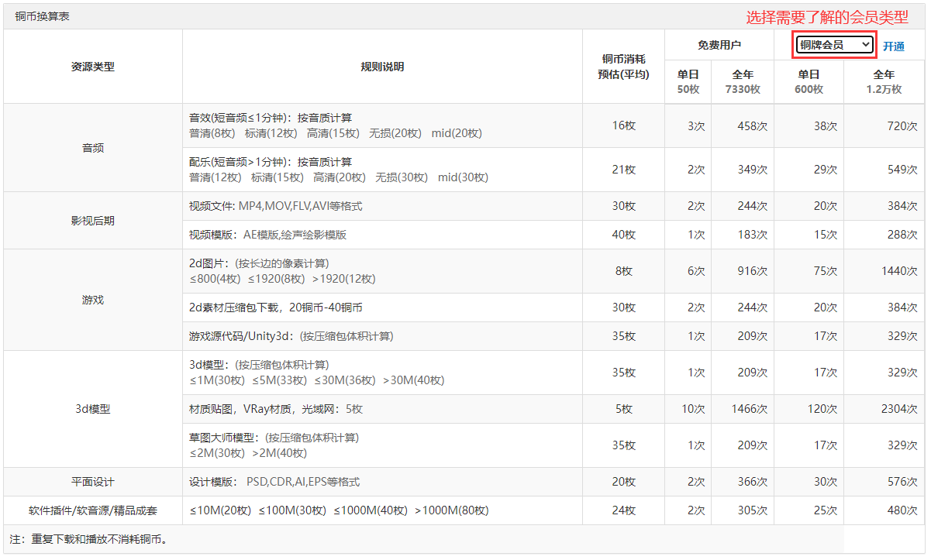Viewport: 931px width, 560px height.
Task: Click the 5枚 cost cell
Action: coord(623,409)
